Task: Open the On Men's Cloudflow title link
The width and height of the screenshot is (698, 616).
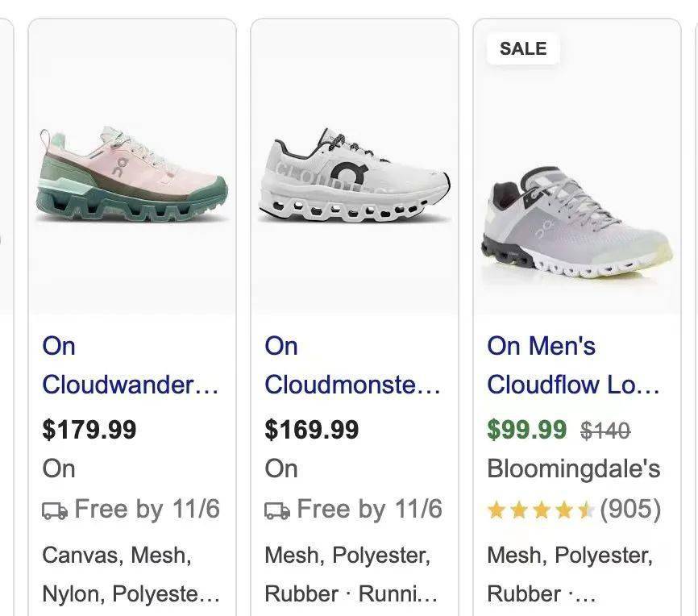Action: 573,365
